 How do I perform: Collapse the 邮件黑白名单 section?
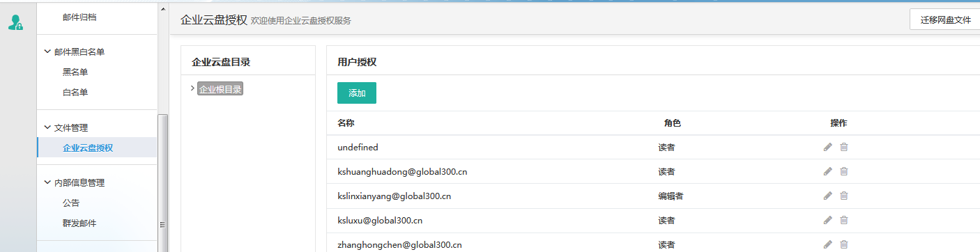pyautogui.click(x=47, y=52)
